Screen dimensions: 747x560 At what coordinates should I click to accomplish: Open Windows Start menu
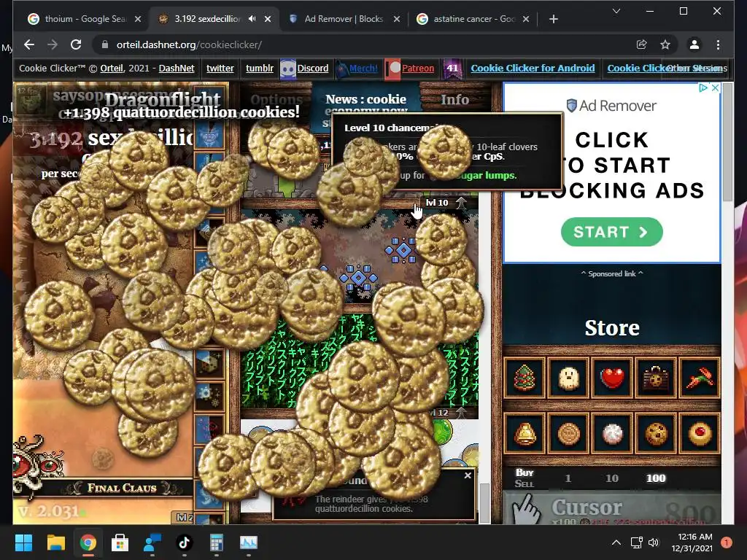[23, 542]
